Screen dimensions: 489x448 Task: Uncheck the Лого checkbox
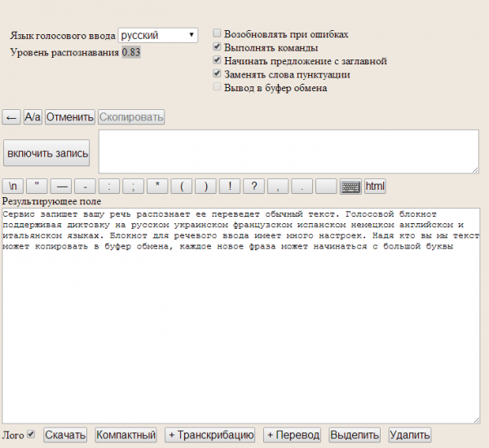(x=32, y=434)
